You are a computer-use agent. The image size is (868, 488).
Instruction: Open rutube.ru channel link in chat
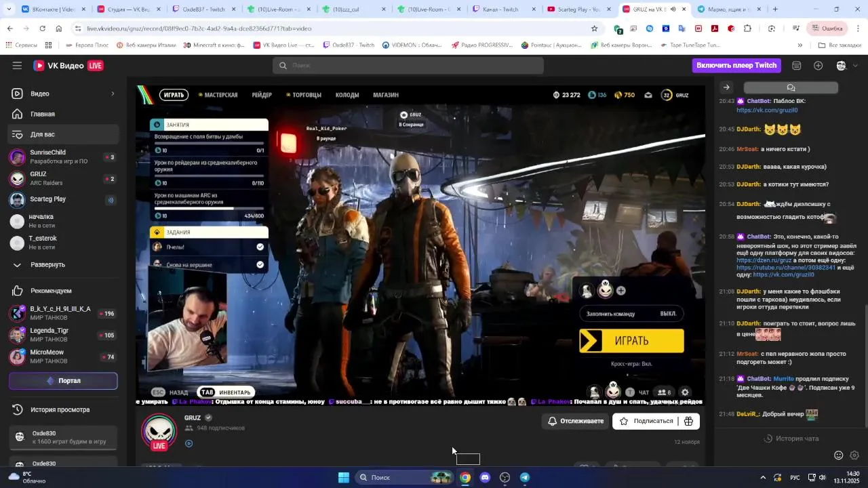pos(786,268)
